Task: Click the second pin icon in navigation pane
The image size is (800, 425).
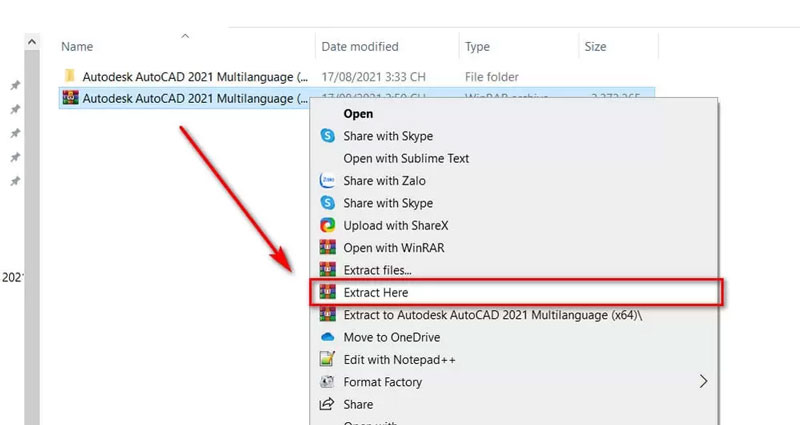Action: (16, 109)
